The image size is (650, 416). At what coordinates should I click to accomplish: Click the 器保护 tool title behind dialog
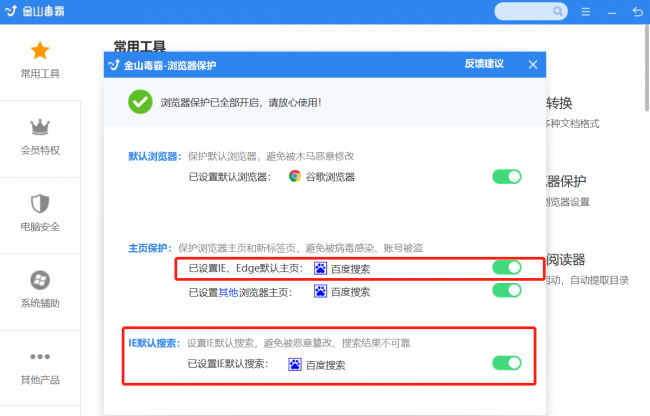point(566,181)
